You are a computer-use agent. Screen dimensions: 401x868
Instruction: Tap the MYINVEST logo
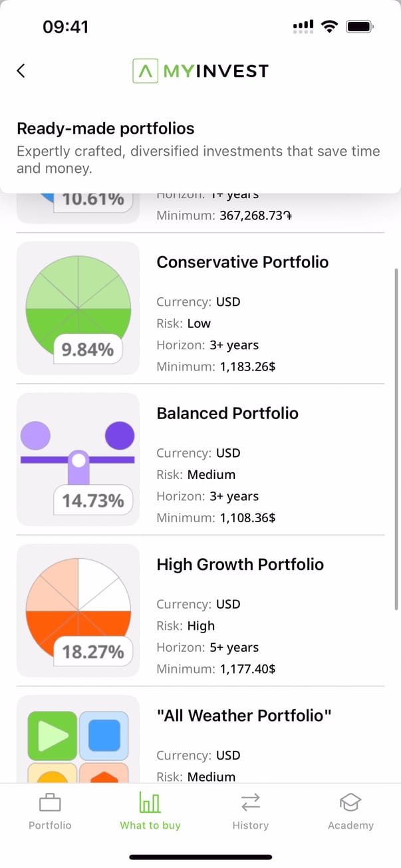click(x=200, y=71)
